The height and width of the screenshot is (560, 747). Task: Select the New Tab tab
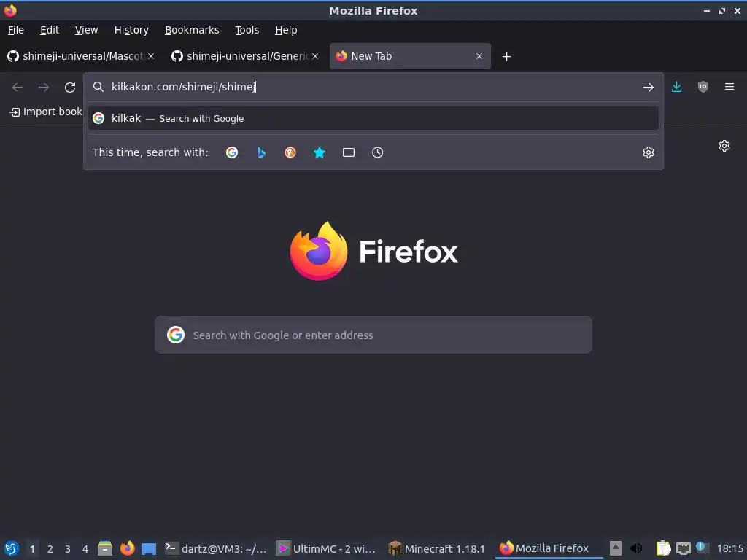(410, 56)
